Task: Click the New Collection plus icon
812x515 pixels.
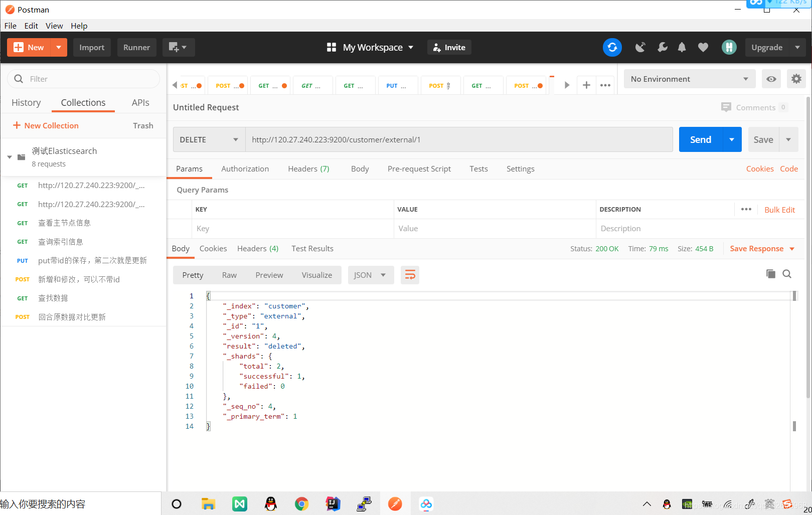Action: 17,125
